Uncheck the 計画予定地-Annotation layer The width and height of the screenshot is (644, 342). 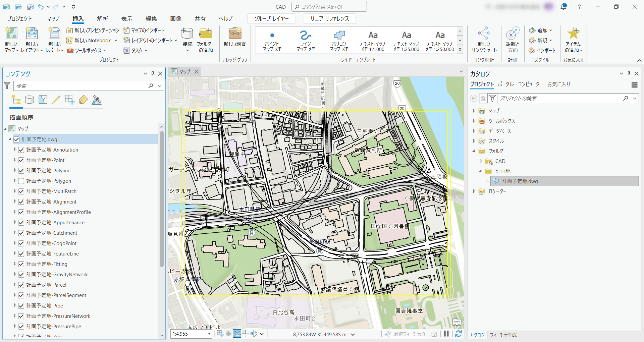21,150
